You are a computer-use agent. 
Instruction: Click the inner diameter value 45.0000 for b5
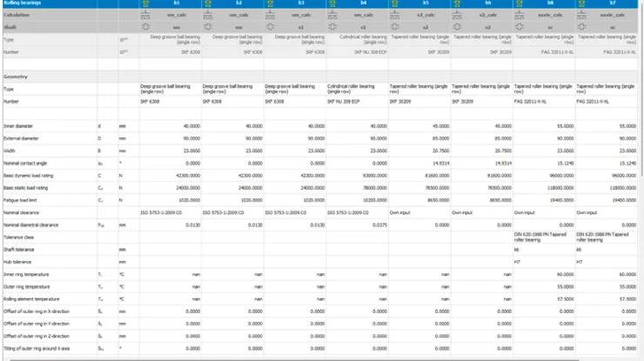[x=435, y=126]
